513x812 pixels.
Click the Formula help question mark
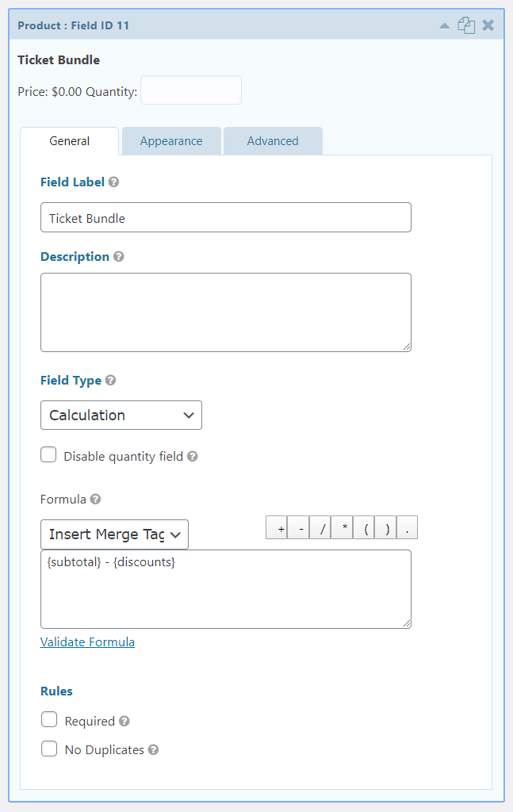[95, 499]
